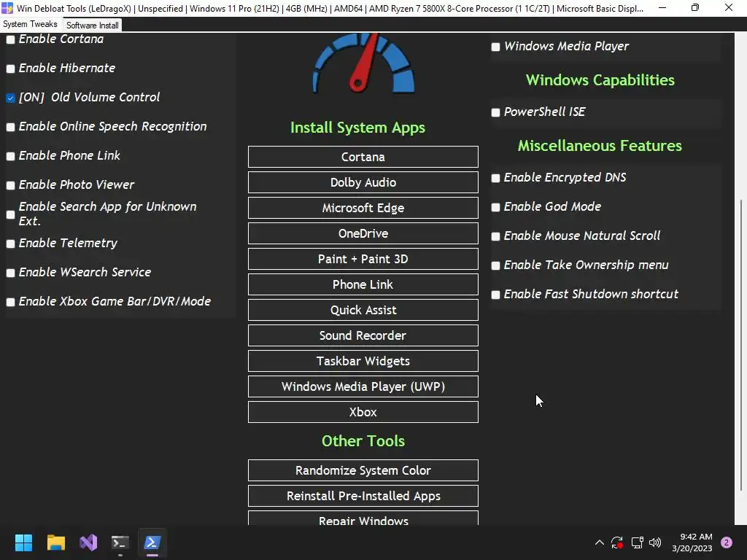This screenshot has width=747, height=560.
Task: Click the Win Debloat Tools title icon
Action: pyautogui.click(x=7, y=8)
